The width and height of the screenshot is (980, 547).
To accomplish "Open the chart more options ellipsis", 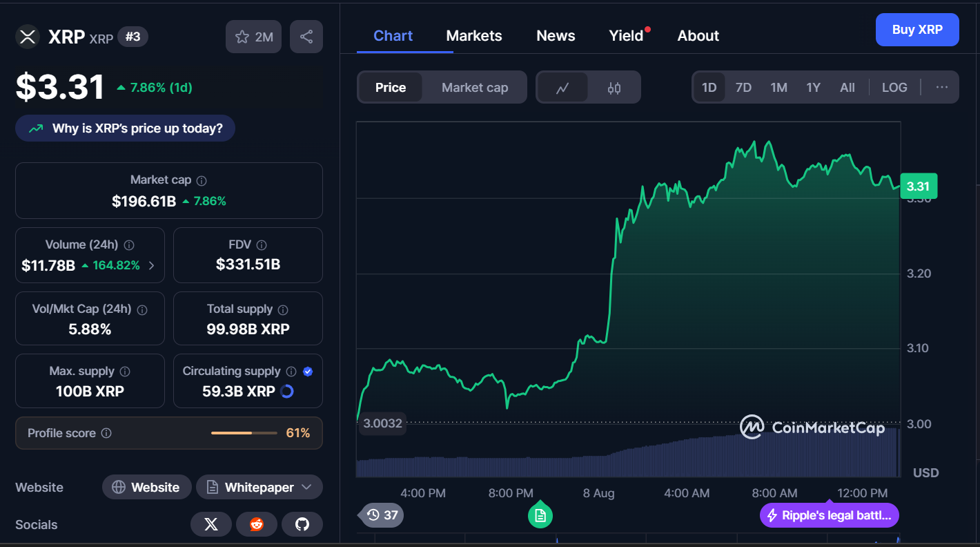I will click(x=942, y=88).
